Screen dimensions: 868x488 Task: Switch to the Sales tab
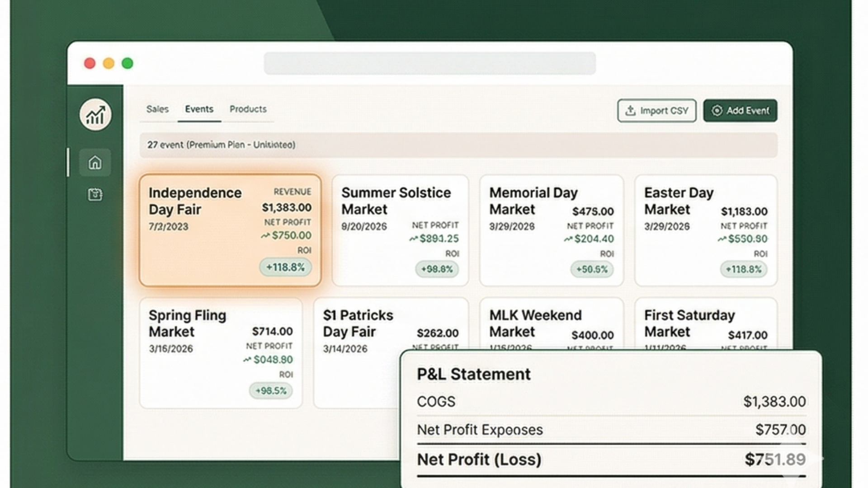pyautogui.click(x=157, y=109)
